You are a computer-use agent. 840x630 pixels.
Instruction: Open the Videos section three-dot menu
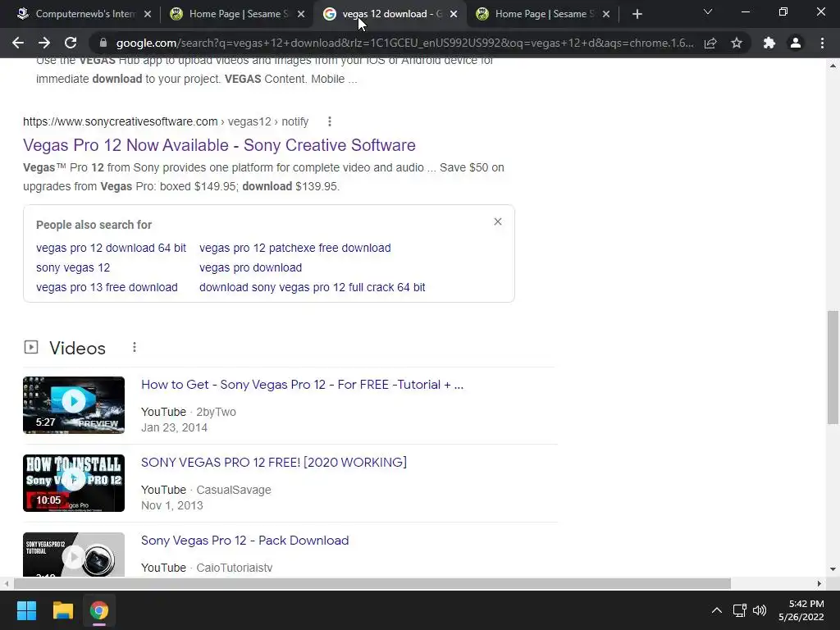135,348
